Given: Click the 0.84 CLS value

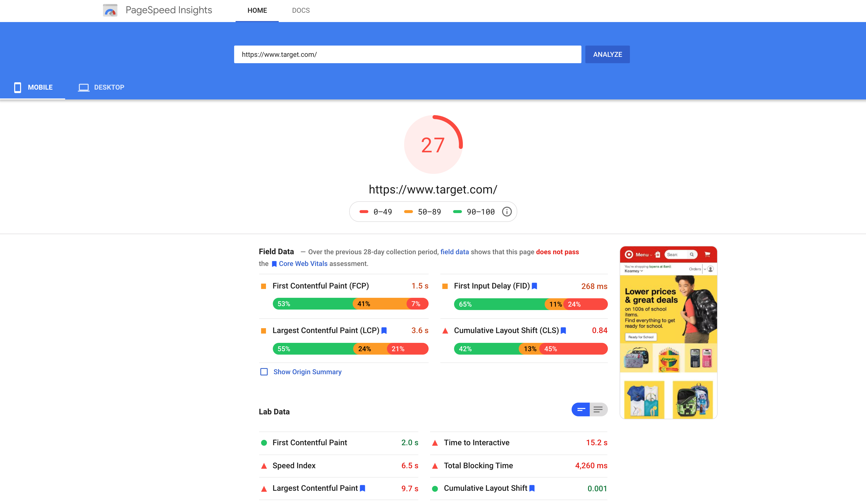Looking at the screenshot, I should click(600, 331).
